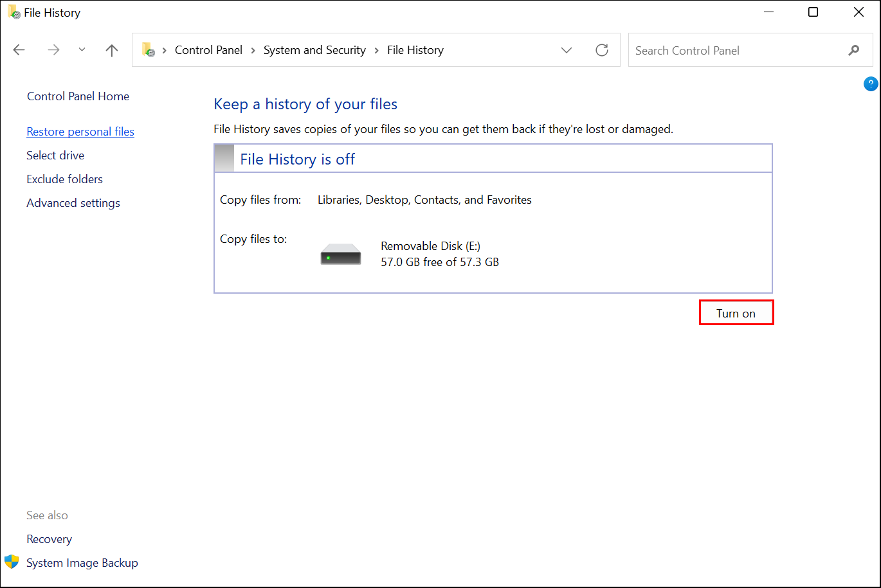
Task: Click the address bar folder icon
Action: 149,50
